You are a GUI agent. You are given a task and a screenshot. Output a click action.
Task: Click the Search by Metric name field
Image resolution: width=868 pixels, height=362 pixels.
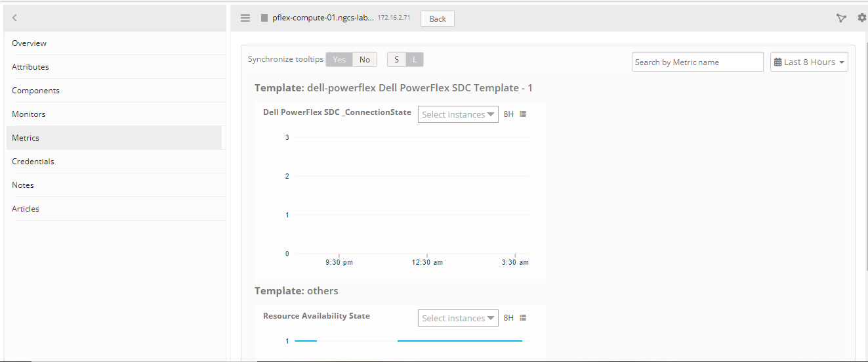click(x=697, y=62)
